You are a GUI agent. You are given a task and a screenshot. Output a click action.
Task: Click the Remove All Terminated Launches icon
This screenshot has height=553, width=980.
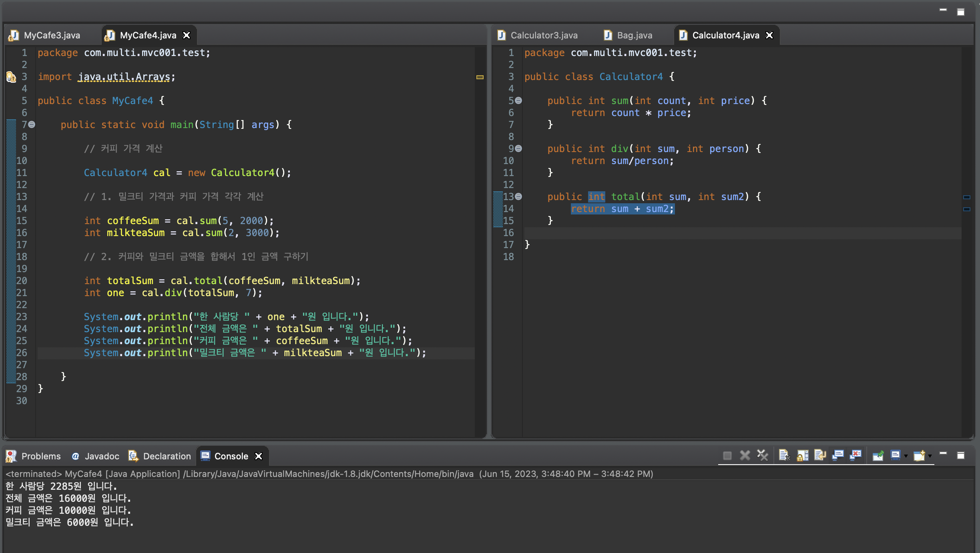763,455
